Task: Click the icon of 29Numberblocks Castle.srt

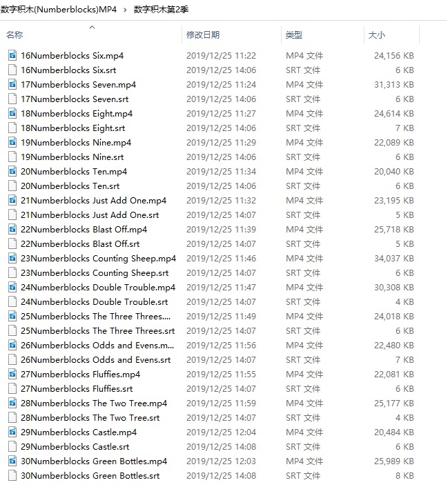Action: point(12,446)
